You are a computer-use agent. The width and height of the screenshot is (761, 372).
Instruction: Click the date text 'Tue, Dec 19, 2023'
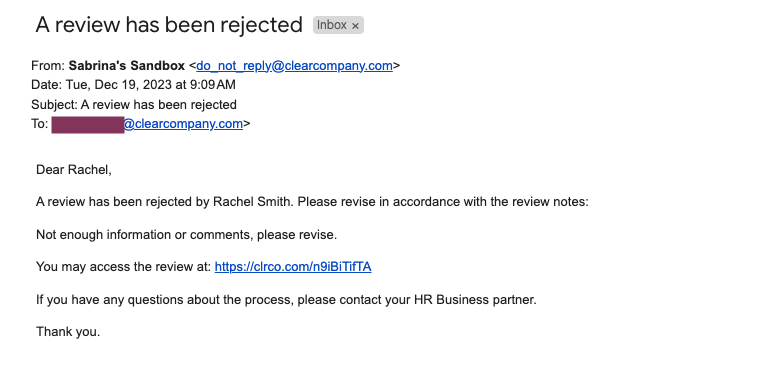(121, 85)
